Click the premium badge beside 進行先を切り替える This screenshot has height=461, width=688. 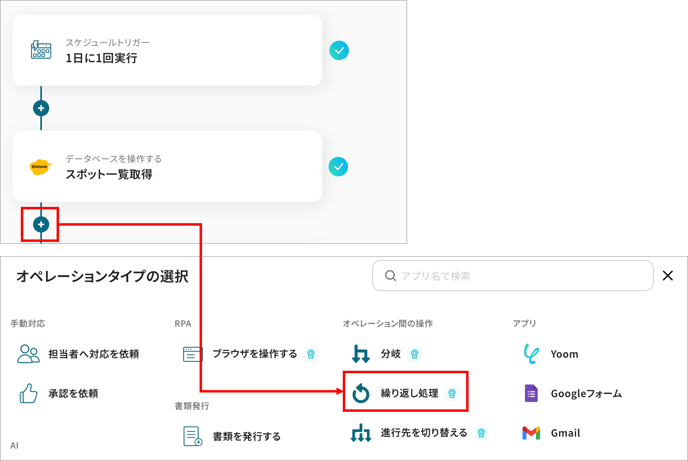click(481, 433)
